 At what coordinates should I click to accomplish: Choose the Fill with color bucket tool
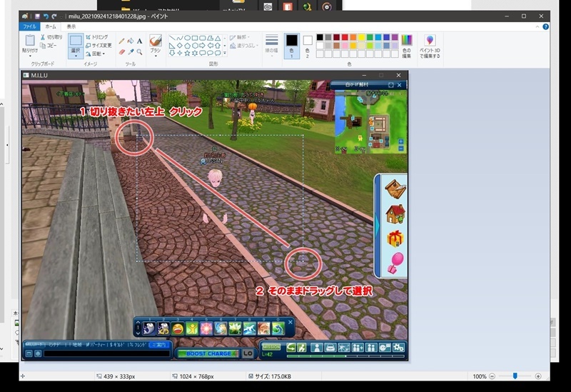131,41
